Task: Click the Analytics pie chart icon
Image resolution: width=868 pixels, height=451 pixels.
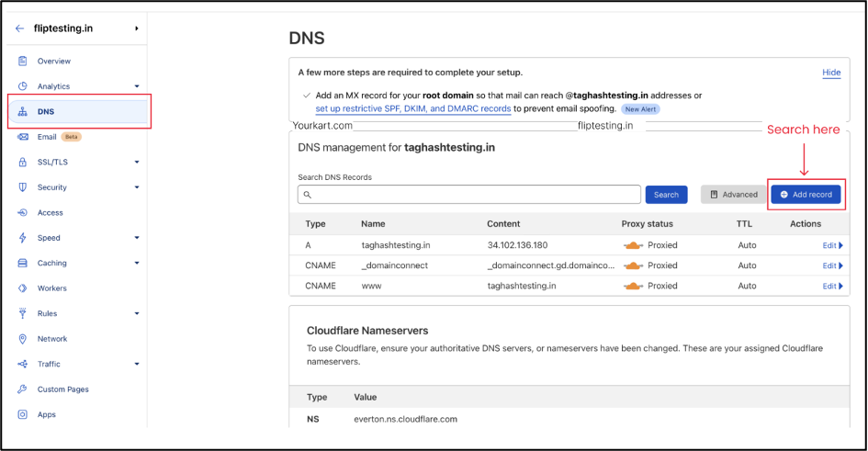Action: 22,86
